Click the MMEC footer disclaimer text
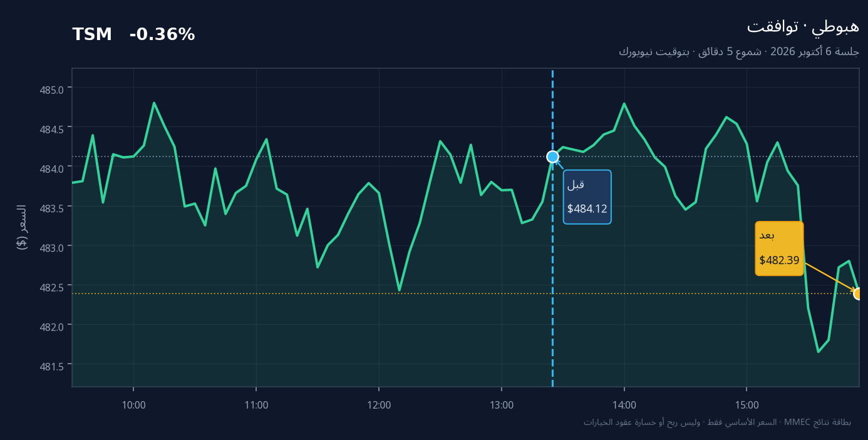868x440 pixels. coord(717,422)
